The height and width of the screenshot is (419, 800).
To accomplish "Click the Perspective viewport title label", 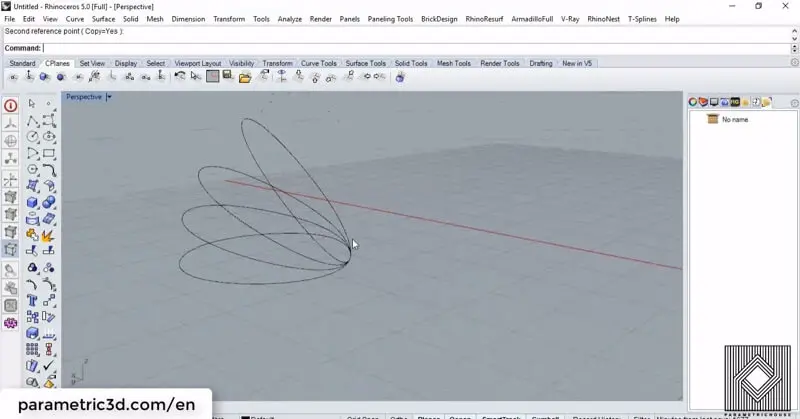I will tap(84, 97).
